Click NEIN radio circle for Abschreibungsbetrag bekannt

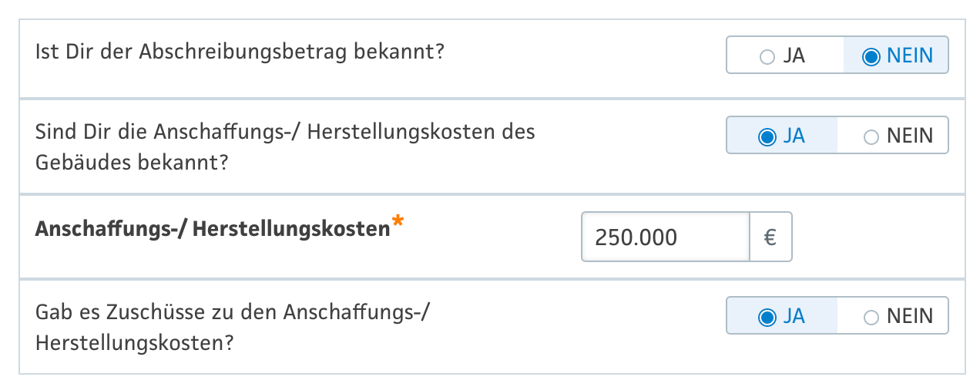pyautogui.click(x=871, y=56)
